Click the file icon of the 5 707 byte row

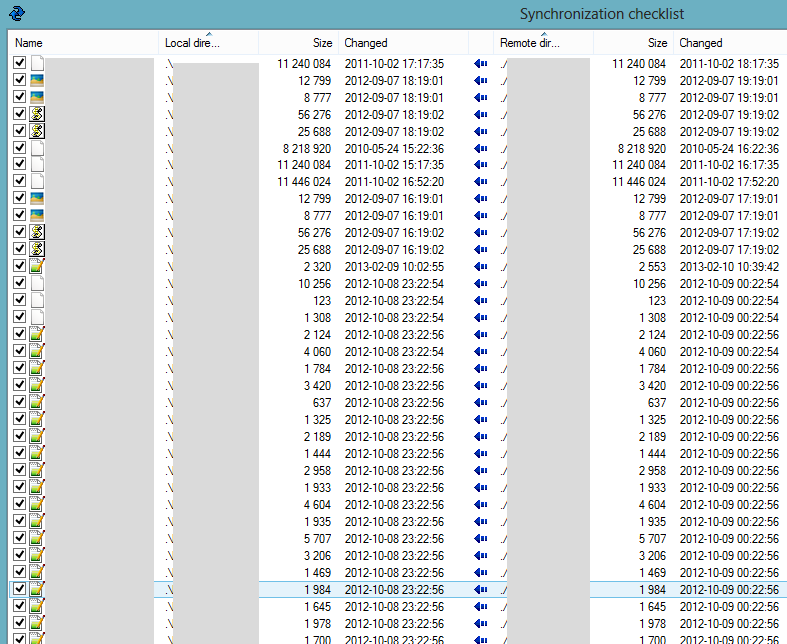tap(37, 539)
